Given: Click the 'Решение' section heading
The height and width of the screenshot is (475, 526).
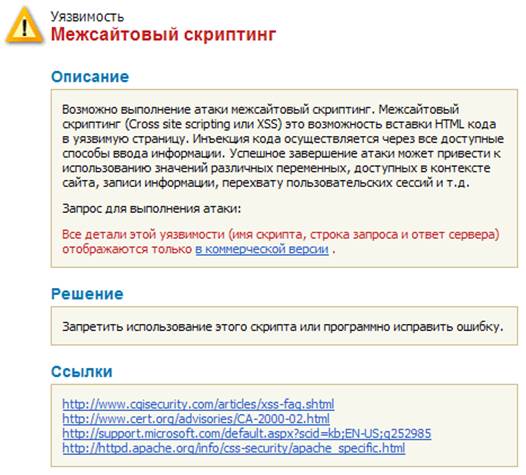Looking at the screenshot, I should point(87,294).
